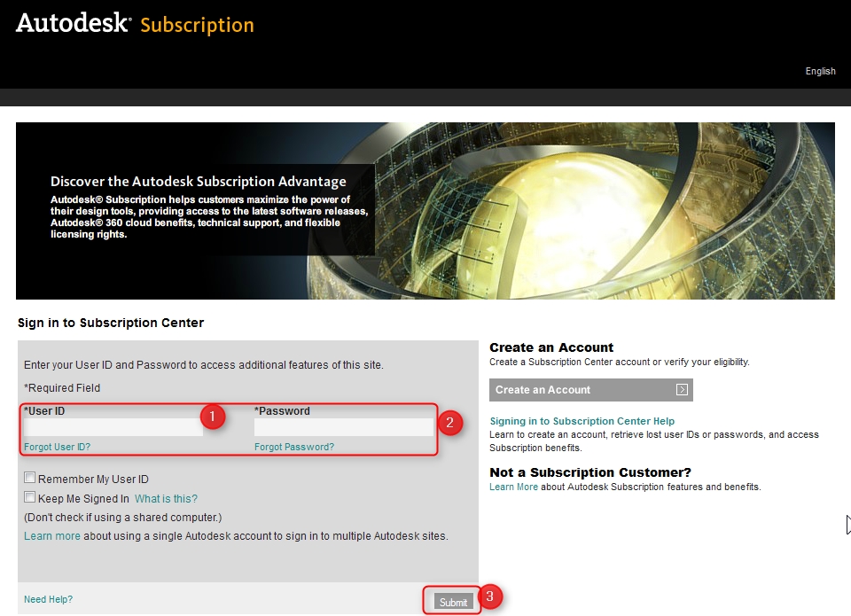
Task: Toggle the Keep Me Signed In checkbox
Action: click(30, 498)
